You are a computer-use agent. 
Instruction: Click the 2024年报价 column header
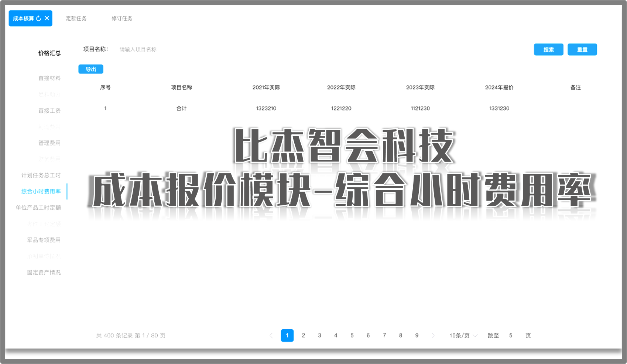[499, 87]
